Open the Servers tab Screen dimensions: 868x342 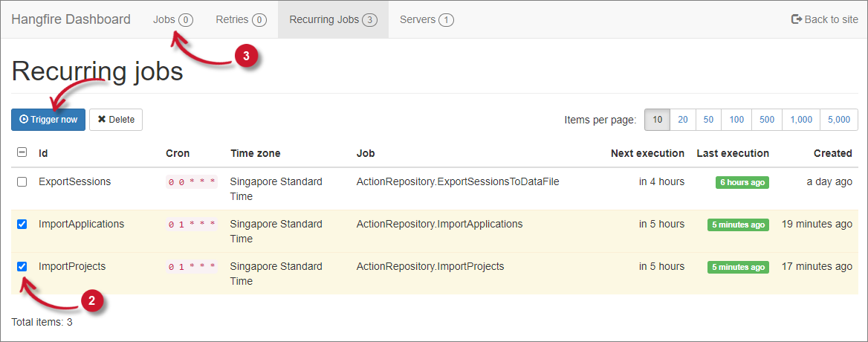coord(427,19)
